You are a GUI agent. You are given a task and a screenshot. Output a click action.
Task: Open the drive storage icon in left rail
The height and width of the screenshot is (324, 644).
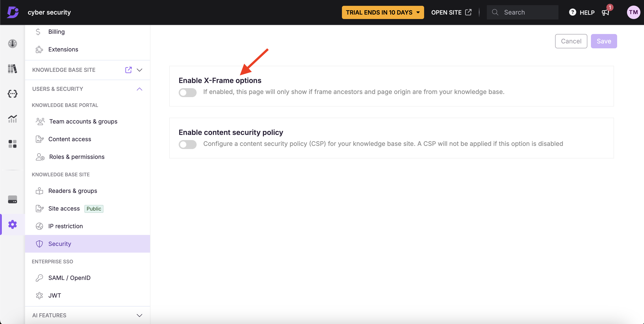tap(13, 199)
